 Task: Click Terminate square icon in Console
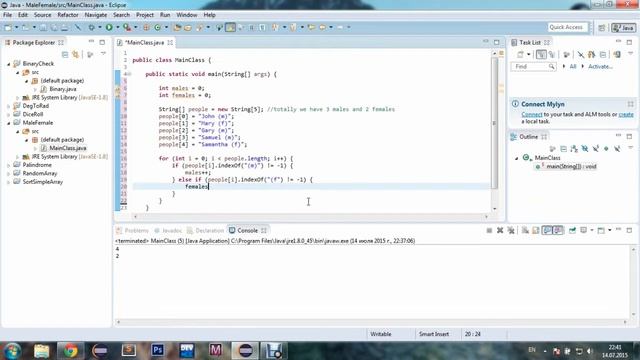(x=489, y=231)
